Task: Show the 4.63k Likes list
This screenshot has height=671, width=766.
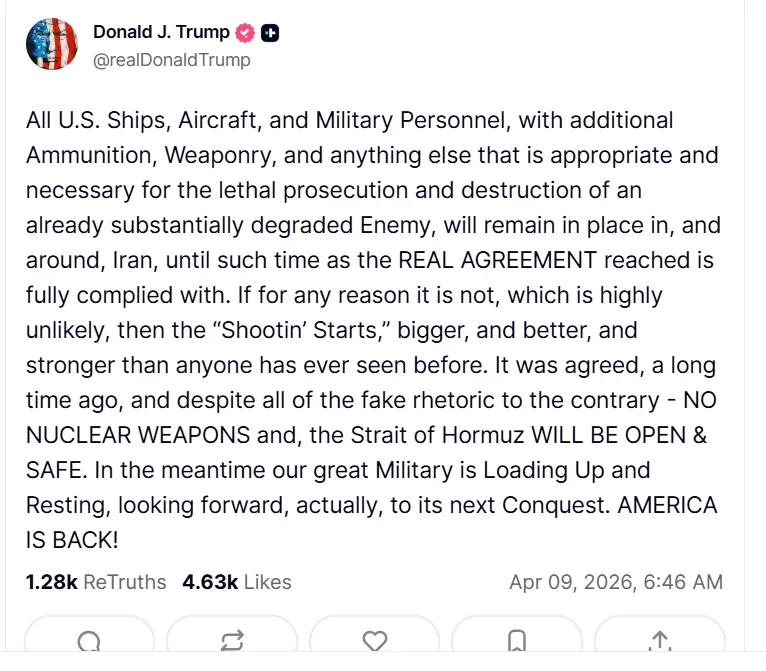Action: 237,582
